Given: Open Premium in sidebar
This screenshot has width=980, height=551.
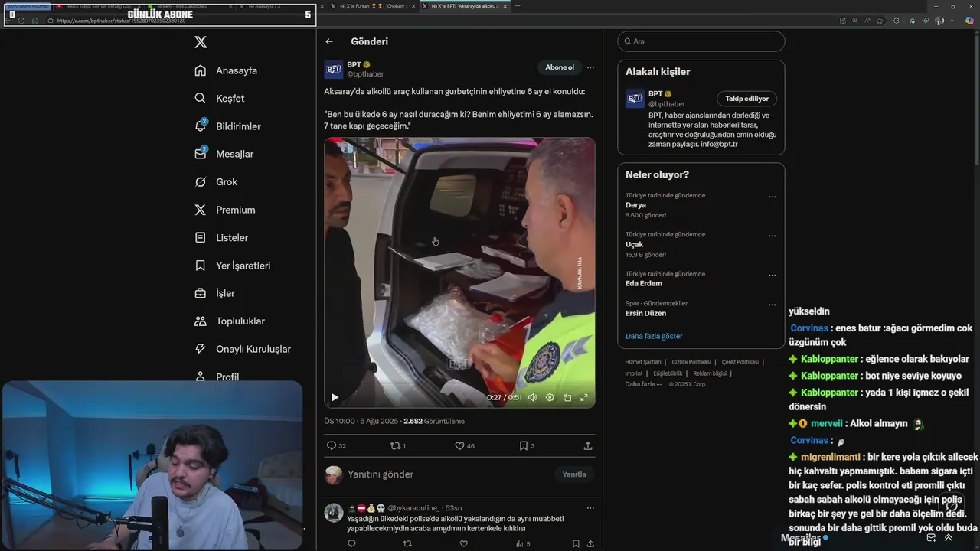Looking at the screenshot, I should click(224, 210).
